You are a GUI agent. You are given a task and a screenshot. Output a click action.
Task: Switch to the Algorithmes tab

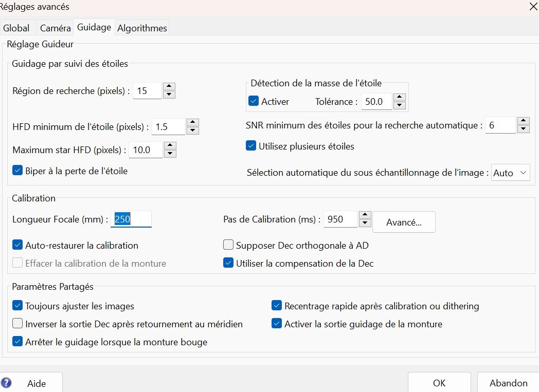pos(142,28)
